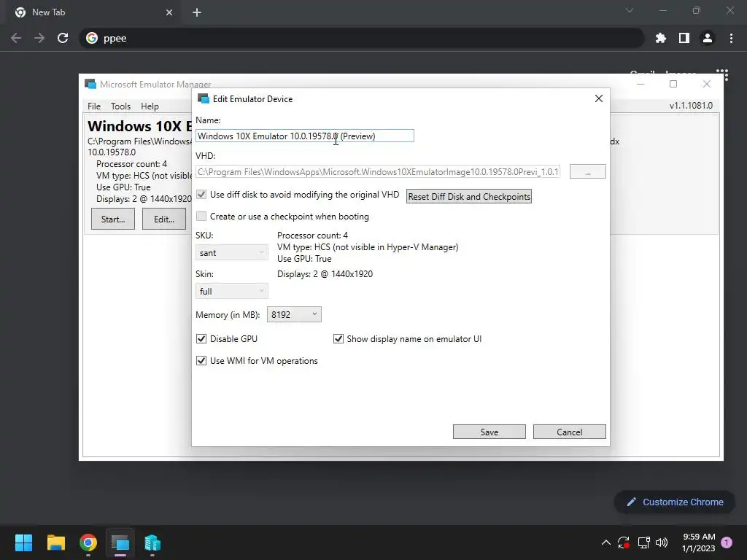This screenshot has width=747, height=560.
Task: Click the Edit Emulator Device title icon
Action: pyautogui.click(x=204, y=98)
